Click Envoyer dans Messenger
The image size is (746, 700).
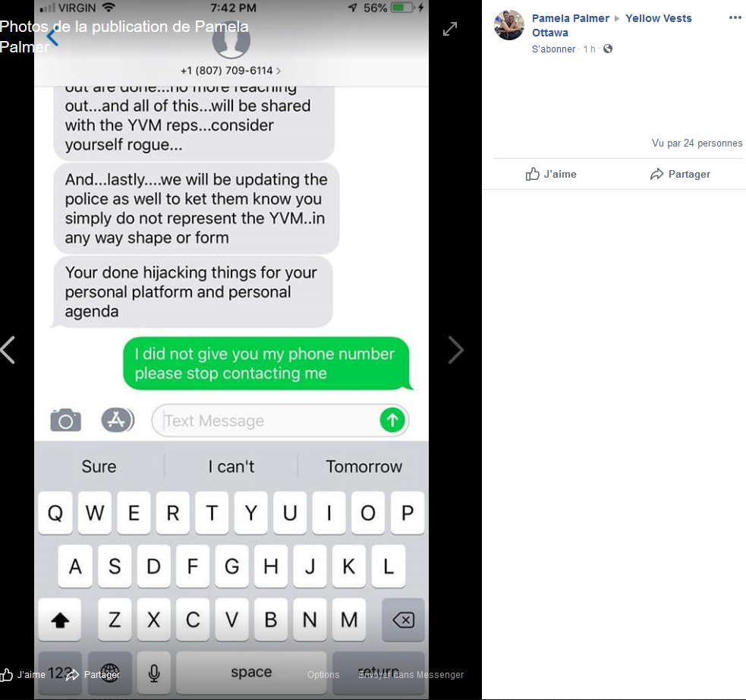(411, 675)
